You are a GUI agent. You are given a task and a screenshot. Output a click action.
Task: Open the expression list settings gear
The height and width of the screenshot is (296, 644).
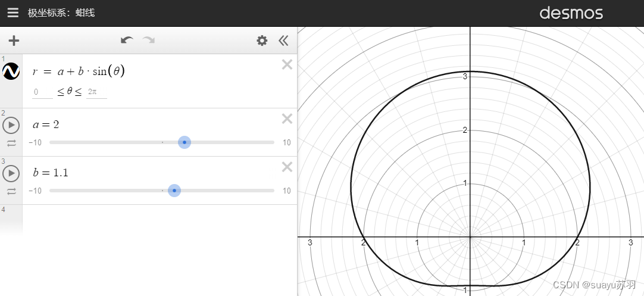click(262, 40)
